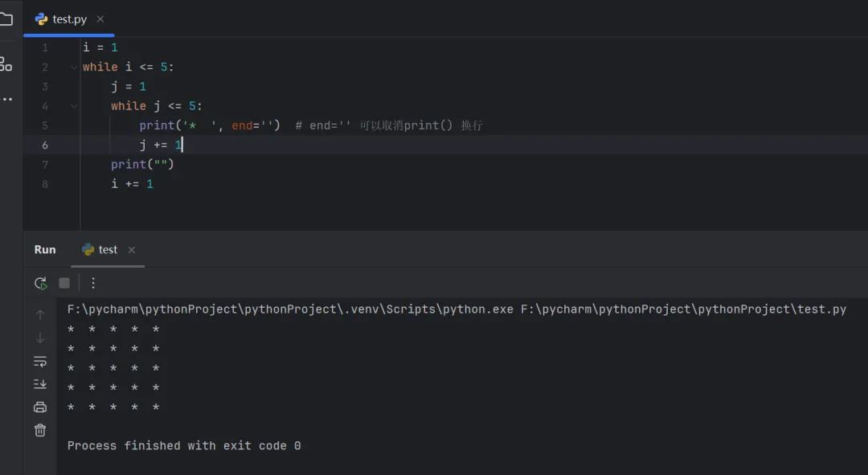Select the test.py editor tab
The image size is (868, 475).
click(69, 19)
